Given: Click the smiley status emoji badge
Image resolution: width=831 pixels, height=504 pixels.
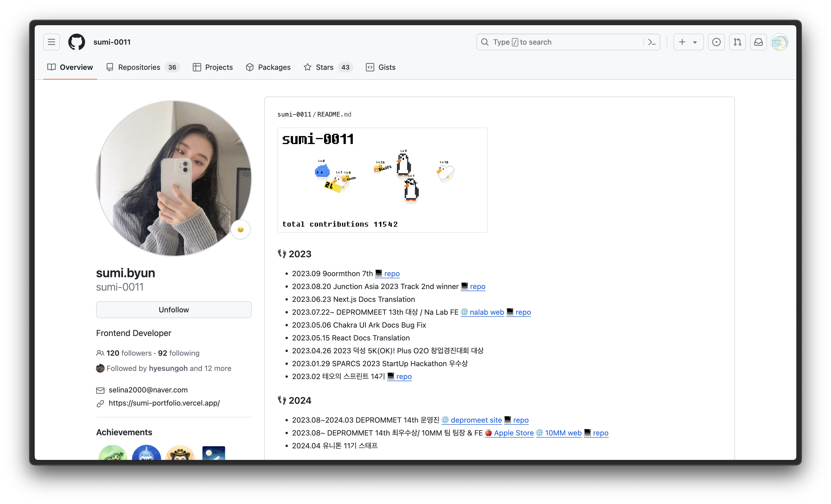Looking at the screenshot, I should [241, 230].
